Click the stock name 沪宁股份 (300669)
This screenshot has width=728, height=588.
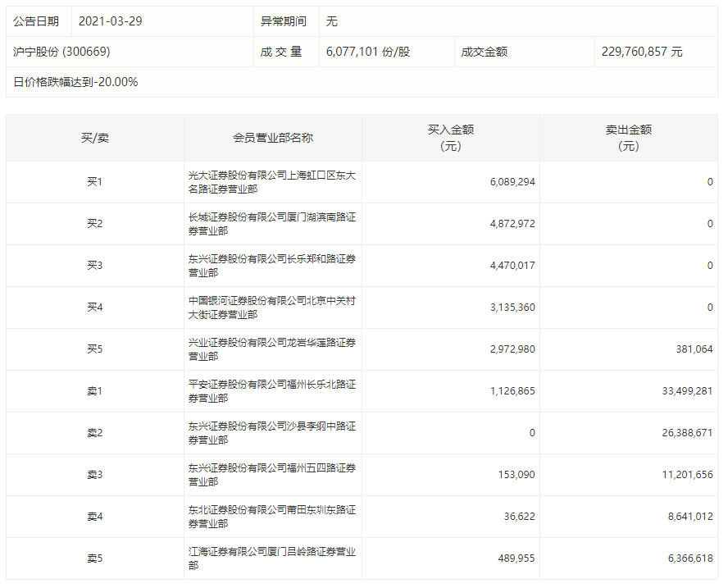pos(61,52)
